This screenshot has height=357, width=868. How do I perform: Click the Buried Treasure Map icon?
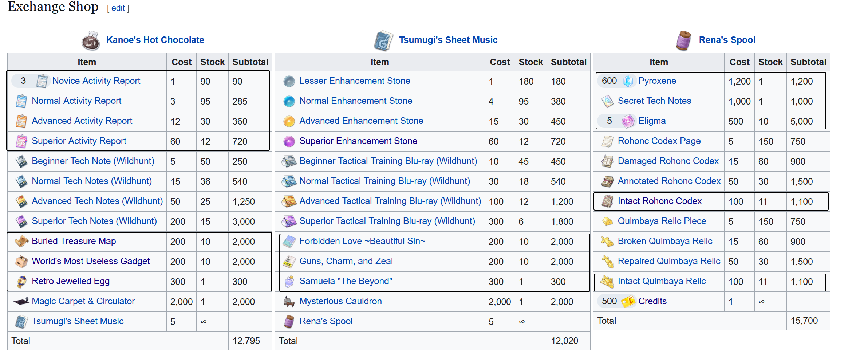tap(21, 241)
